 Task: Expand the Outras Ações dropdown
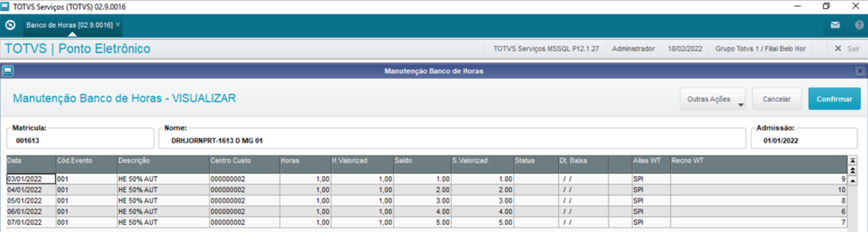point(712,99)
